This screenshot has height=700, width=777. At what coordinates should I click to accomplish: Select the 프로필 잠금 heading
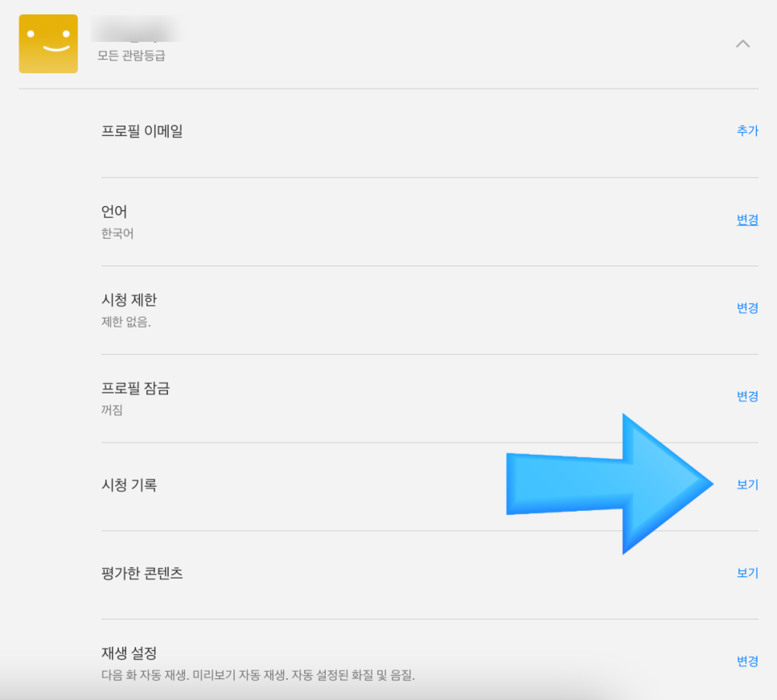pyautogui.click(x=135, y=388)
